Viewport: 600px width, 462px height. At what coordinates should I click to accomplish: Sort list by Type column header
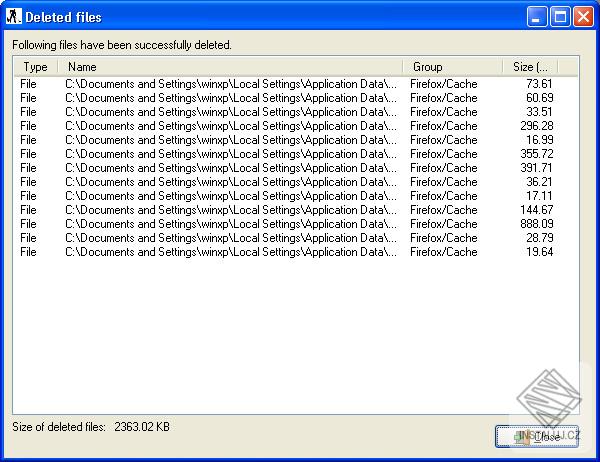tap(36, 67)
